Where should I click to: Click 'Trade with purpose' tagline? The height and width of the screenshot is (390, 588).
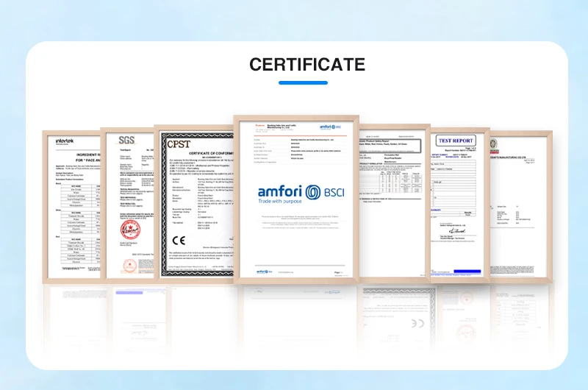click(280, 201)
